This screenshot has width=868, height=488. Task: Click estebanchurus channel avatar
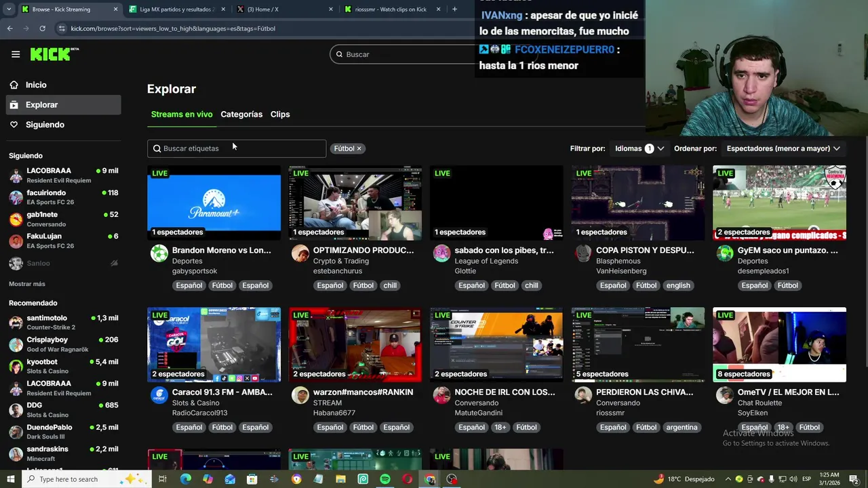coord(300,253)
